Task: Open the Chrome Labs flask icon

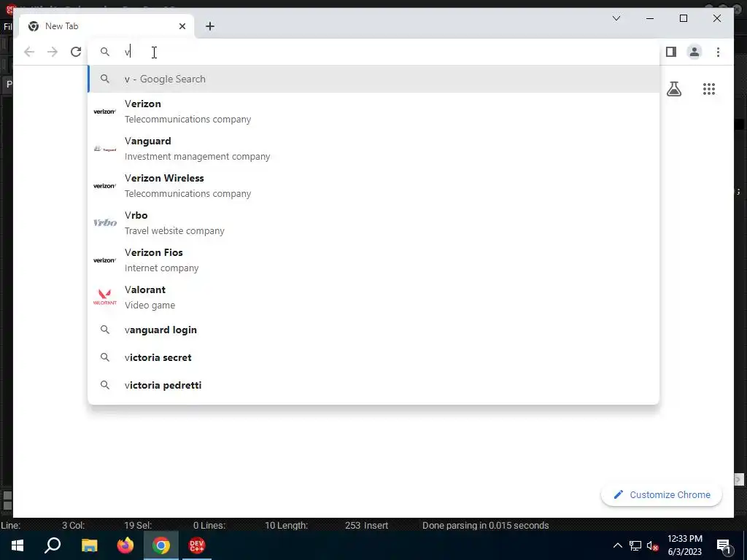Action: click(x=673, y=89)
